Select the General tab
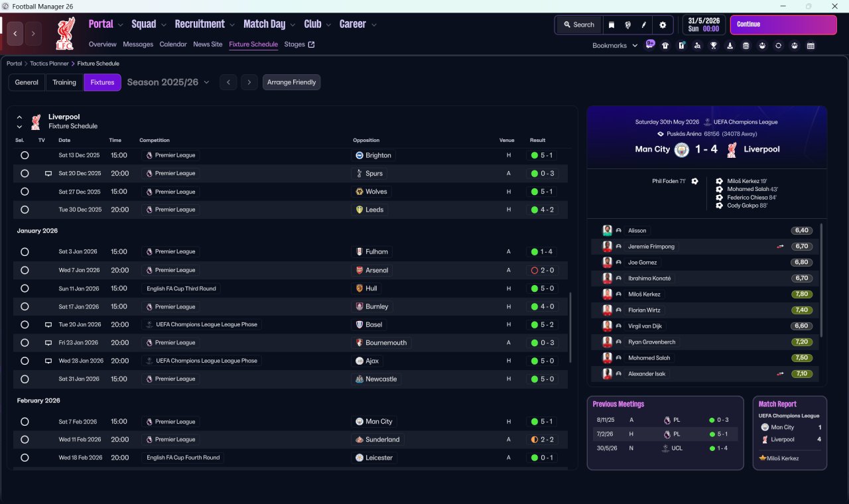 (x=27, y=82)
